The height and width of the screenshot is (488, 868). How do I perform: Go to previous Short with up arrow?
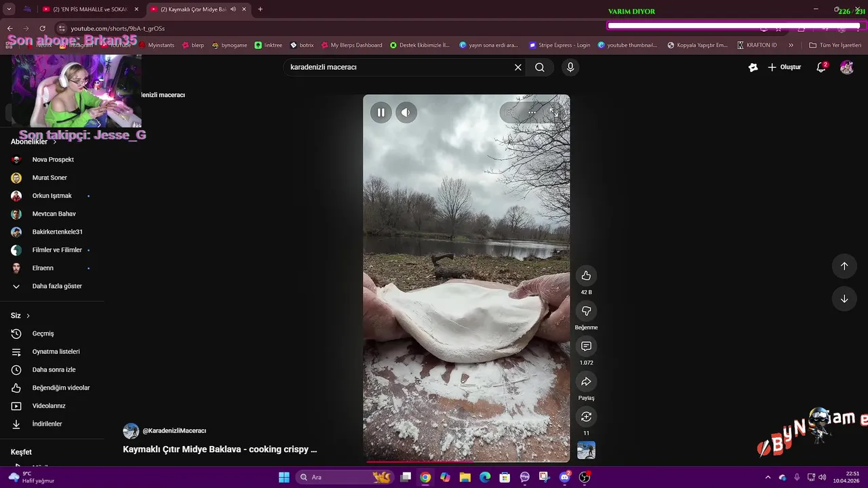(844, 266)
